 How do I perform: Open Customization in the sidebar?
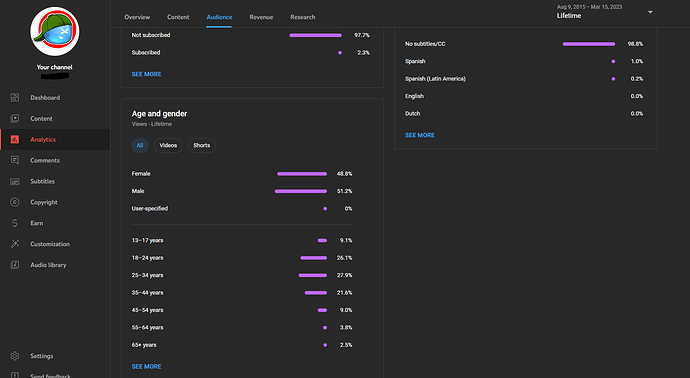[x=50, y=244]
